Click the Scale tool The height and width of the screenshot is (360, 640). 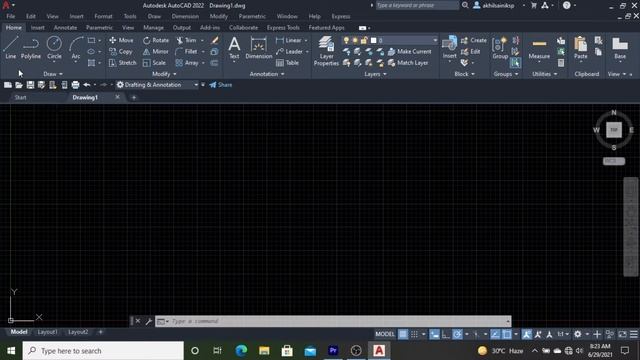tap(154, 63)
